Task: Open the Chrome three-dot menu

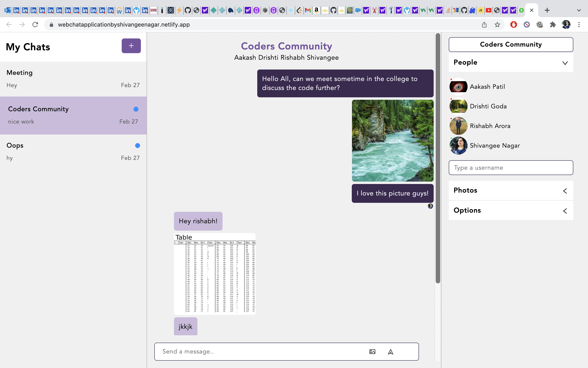Action: pyautogui.click(x=579, y=25)
